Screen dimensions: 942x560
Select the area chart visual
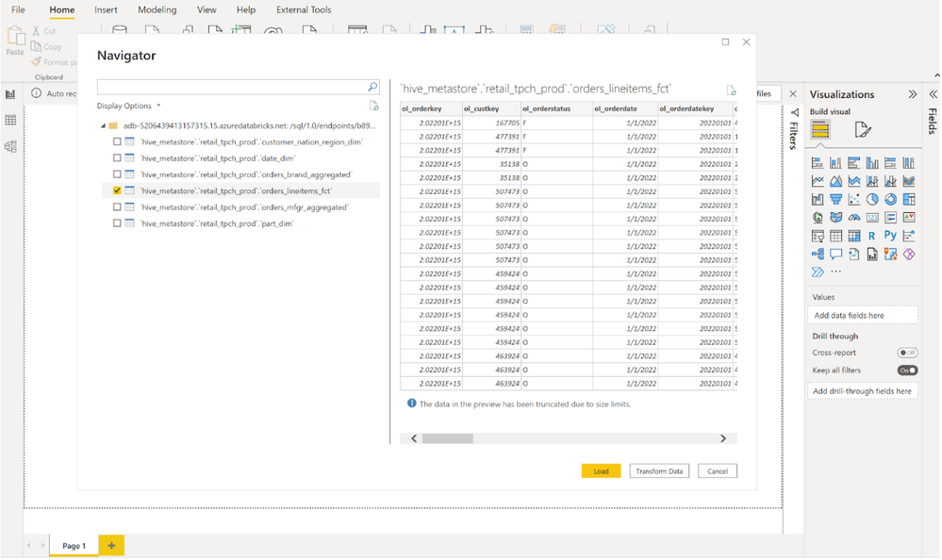pos(835,181)
